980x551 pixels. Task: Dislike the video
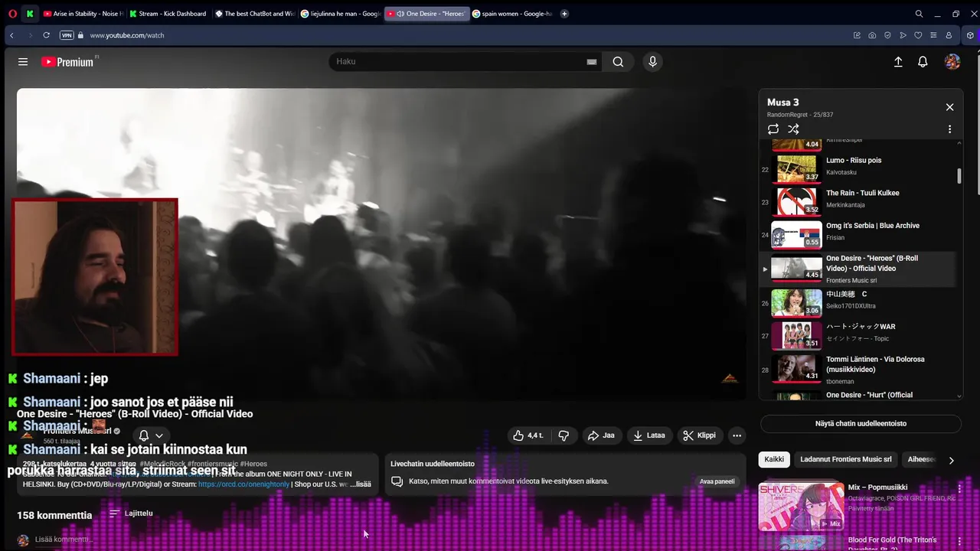click(x=563, y=435)
